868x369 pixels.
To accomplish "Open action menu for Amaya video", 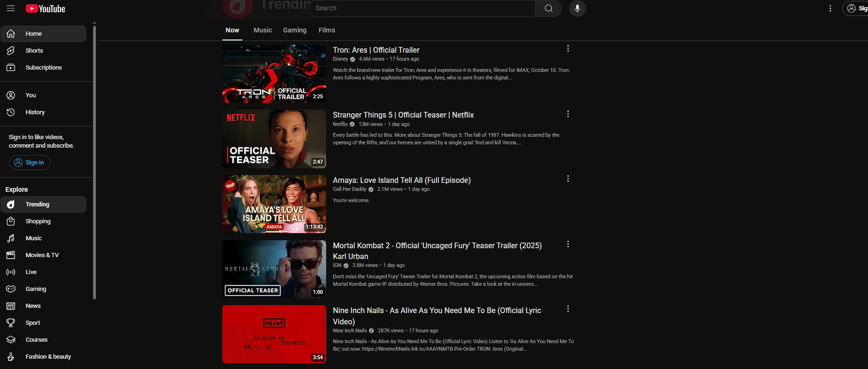I will tap(568, 179).
